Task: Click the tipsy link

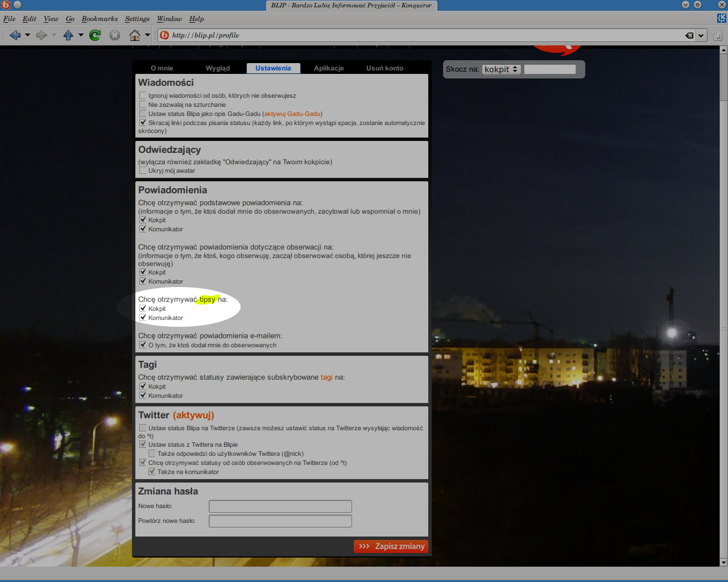Action: 208,300
